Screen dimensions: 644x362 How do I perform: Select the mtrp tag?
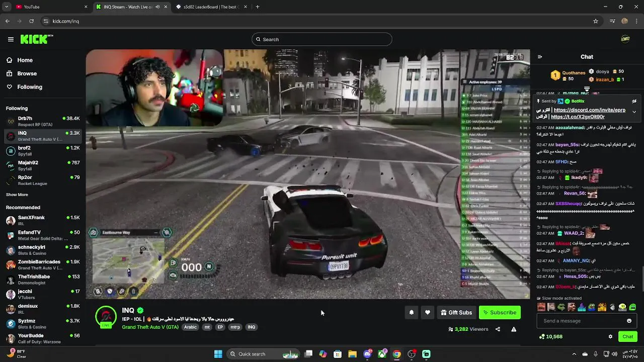coord(235,327)
